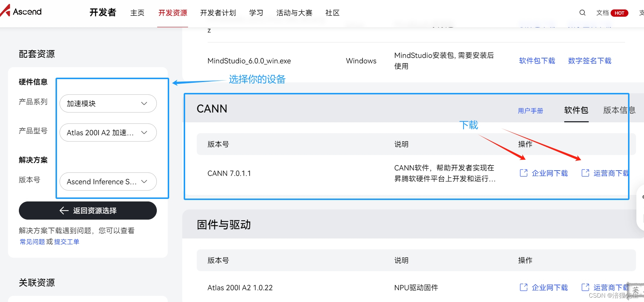Click external-link icon beside Atlas 200I A2 企业网下载
The image size is (644, 302).
click(x=523, y=287)
